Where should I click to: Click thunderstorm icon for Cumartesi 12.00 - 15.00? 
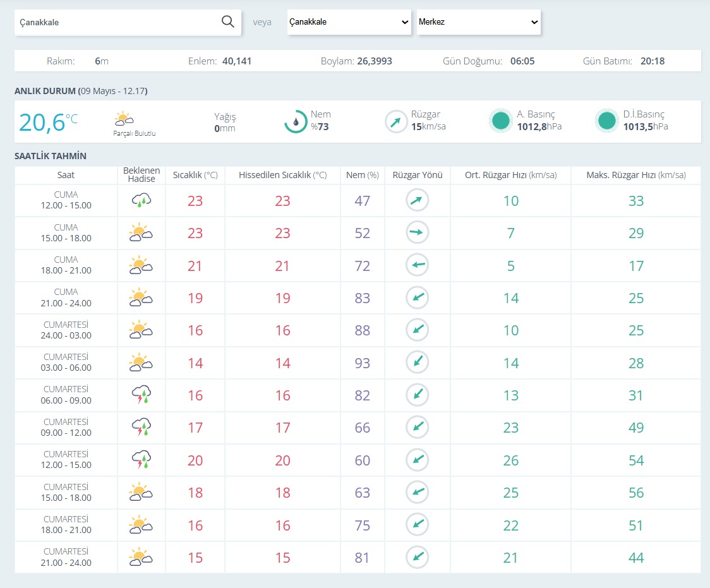coord(141,459)
